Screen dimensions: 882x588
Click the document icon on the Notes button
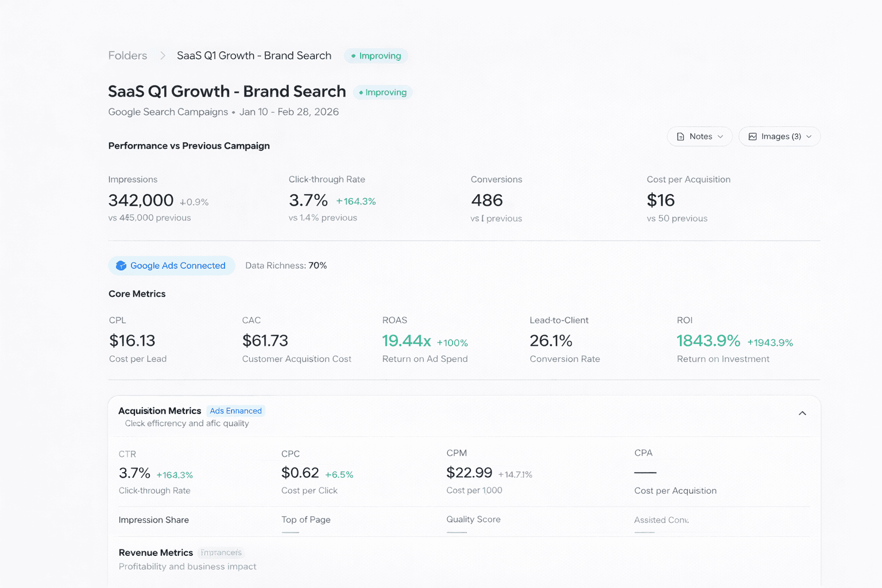click(680, 137)
